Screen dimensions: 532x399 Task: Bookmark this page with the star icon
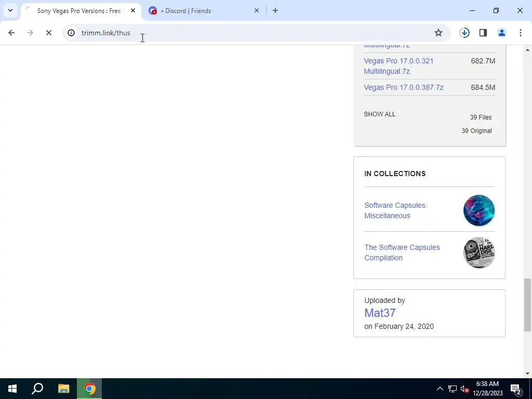[438, 33]
